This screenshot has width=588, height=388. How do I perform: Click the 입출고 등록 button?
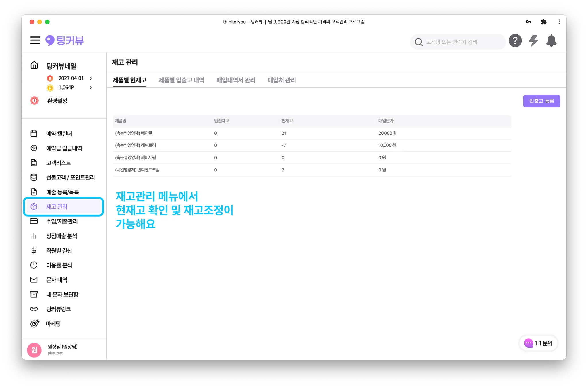pos(541,101)
